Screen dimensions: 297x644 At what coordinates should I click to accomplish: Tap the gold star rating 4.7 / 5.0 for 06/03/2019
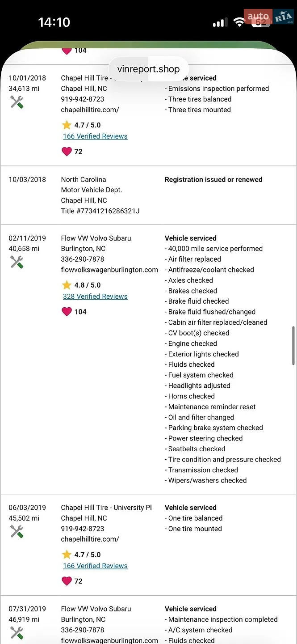[x=67, y=555]
